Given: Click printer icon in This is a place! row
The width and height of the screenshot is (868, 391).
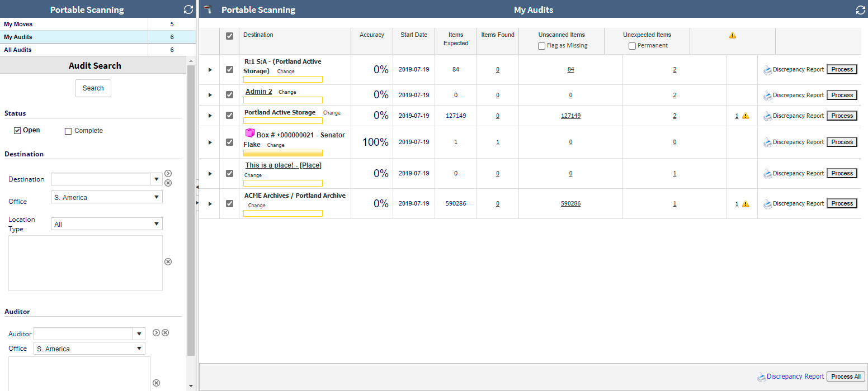Looking at the screenshot, I should pyautogui.click(x=767, y=174).
